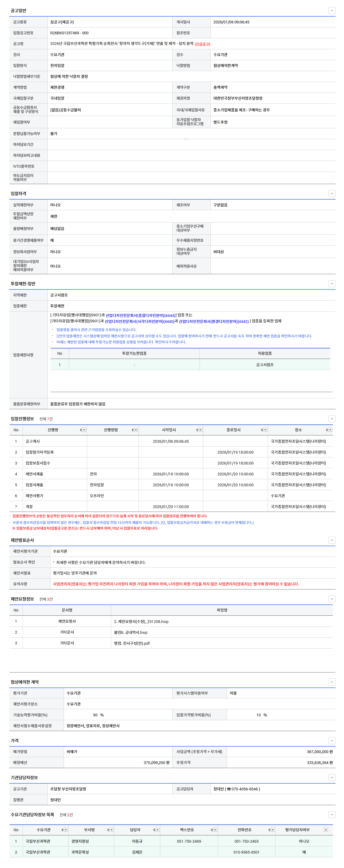Open 산업디자인전문회사(종합디자인분야)(4444) link
This screenshot has width=344, height=868.
(140, 315)
